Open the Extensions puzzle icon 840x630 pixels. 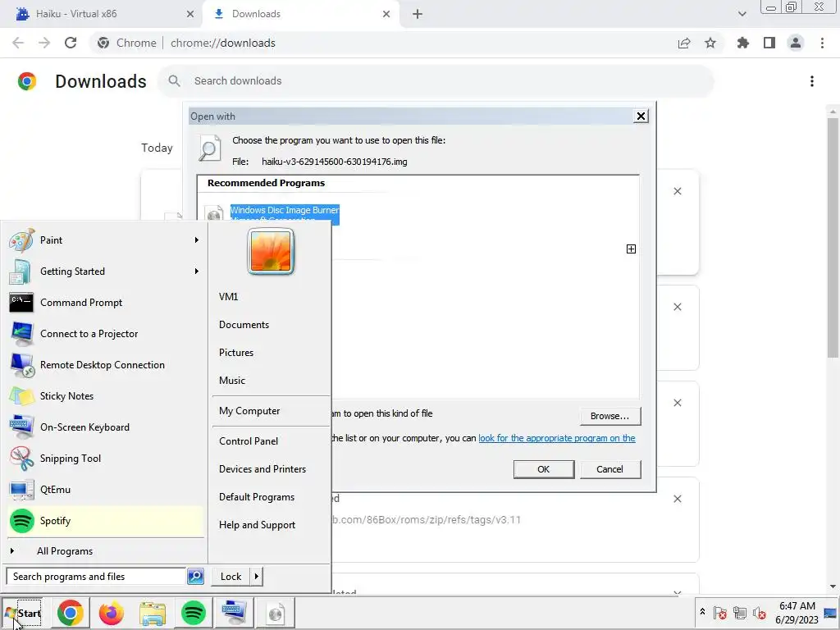click(x=742, y=43)
